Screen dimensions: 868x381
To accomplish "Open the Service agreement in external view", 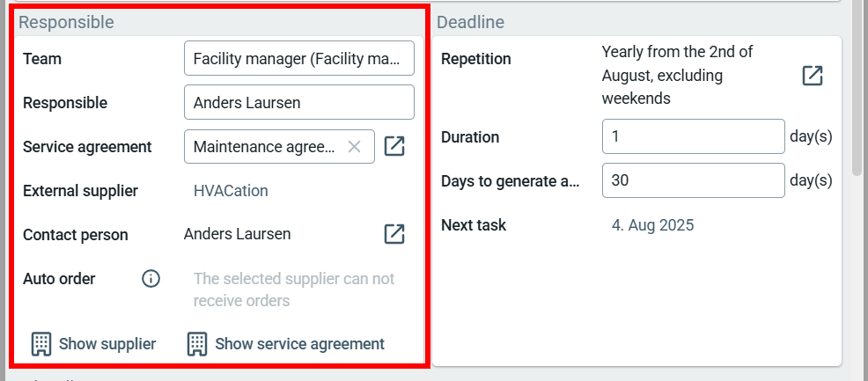I will click(x=394, y=146).
